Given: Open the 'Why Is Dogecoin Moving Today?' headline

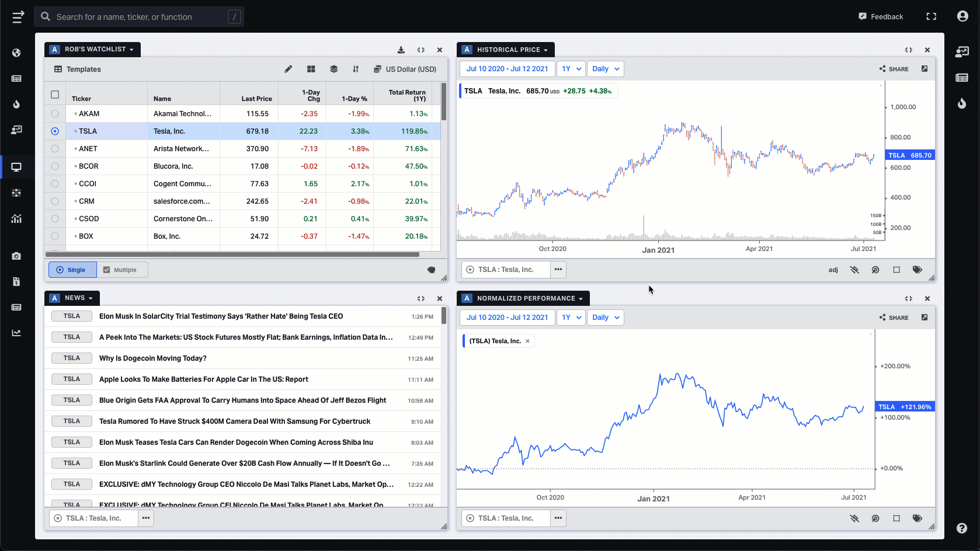Looking at the screenshot, I should pyautogui.click(x=153, y=358).
